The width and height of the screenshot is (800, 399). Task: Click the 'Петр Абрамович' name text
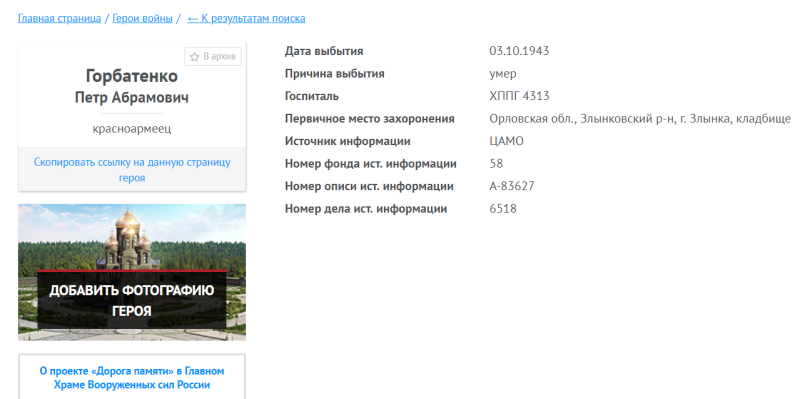pyautogui.click(x=132, y=97)
